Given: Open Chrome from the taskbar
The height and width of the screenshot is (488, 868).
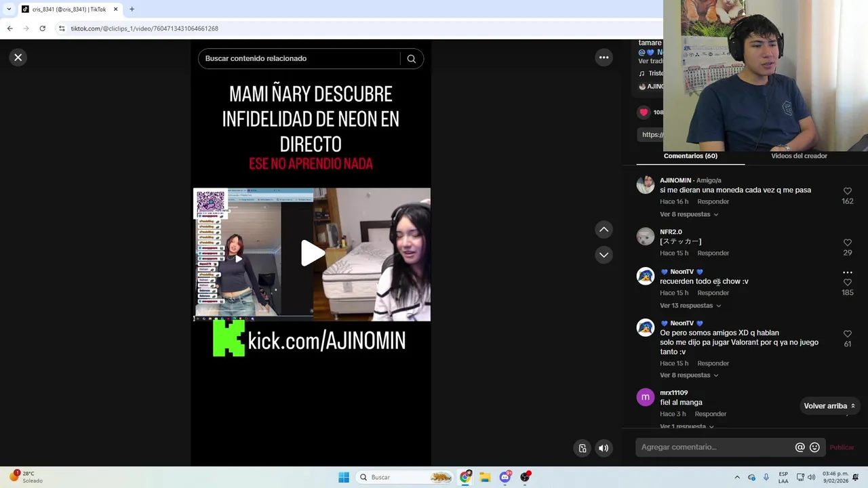Looking at the screenshot, I should [x=465, y=477].
